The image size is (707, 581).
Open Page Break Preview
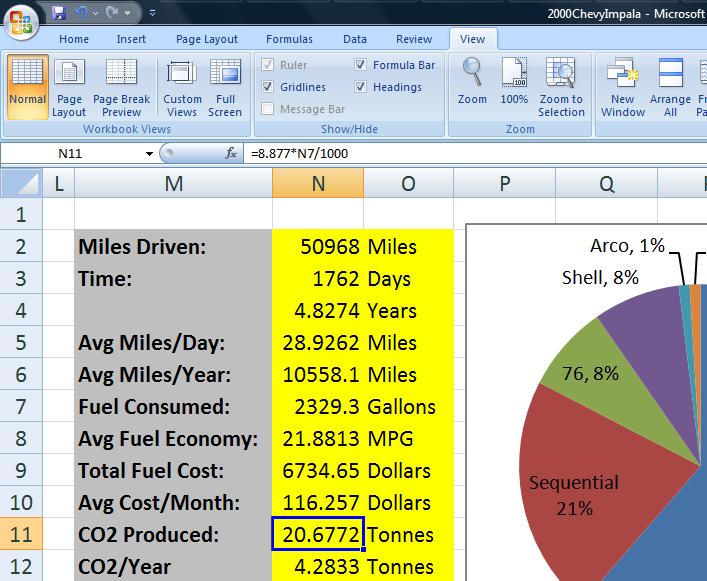pos(121,87)
